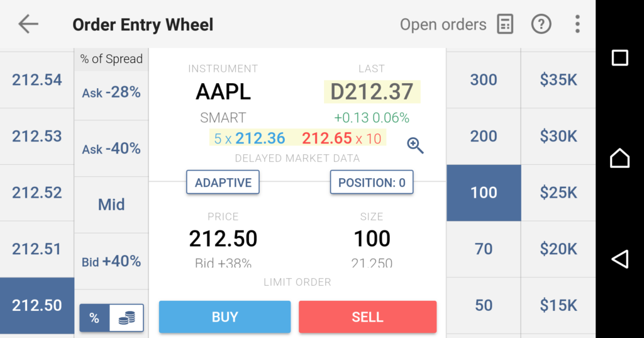Tap the Open orders label
644x338 pixels.
pyautogui.click(x=443, y=25)
